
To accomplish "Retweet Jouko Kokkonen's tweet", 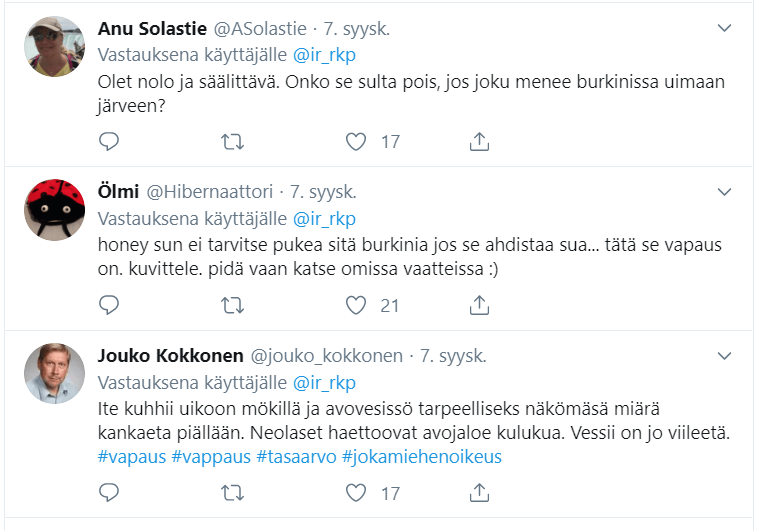I will click(232, 492).
